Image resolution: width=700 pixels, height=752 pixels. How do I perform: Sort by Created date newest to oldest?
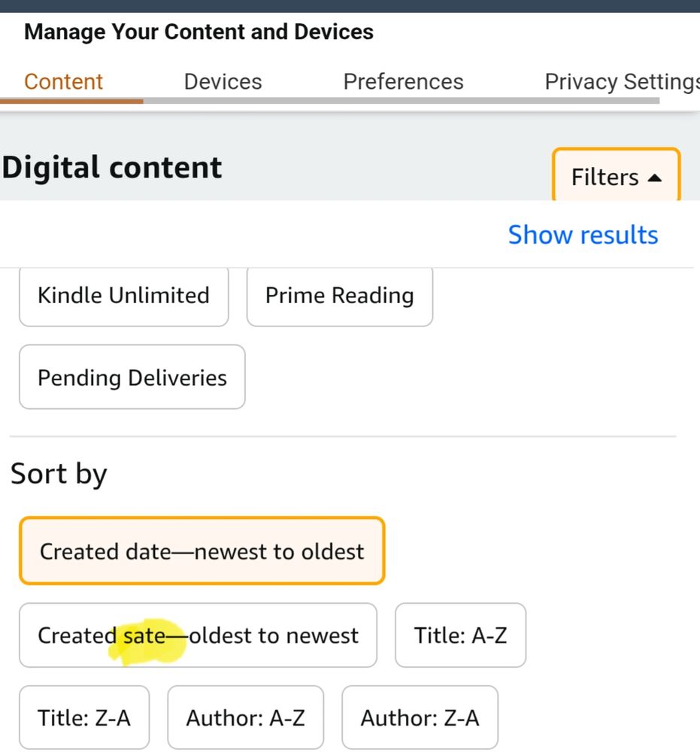tap(202, 551)
